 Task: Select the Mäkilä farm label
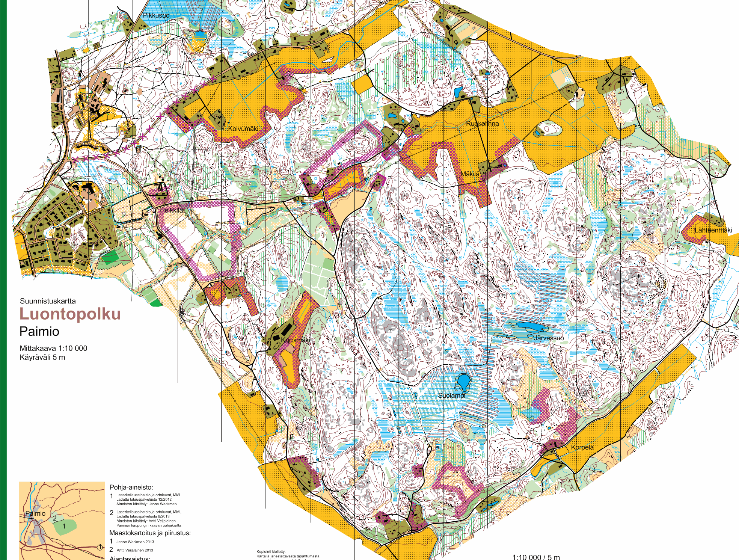(470, 174)
